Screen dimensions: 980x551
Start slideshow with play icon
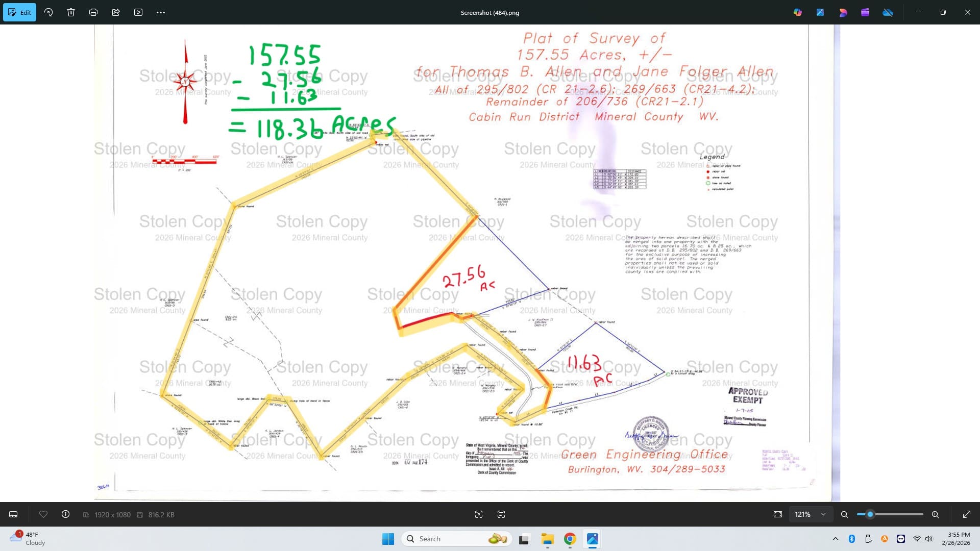pos(138,12)
